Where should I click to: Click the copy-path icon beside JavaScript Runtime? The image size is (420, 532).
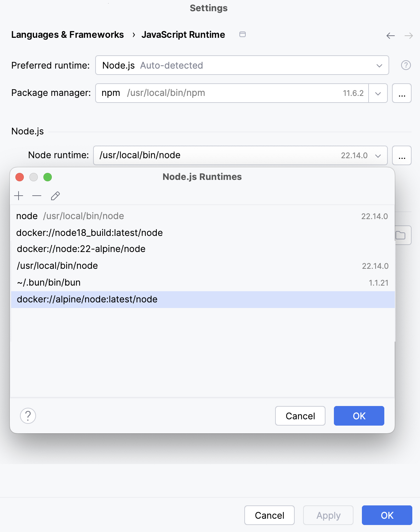click(243, 35)
